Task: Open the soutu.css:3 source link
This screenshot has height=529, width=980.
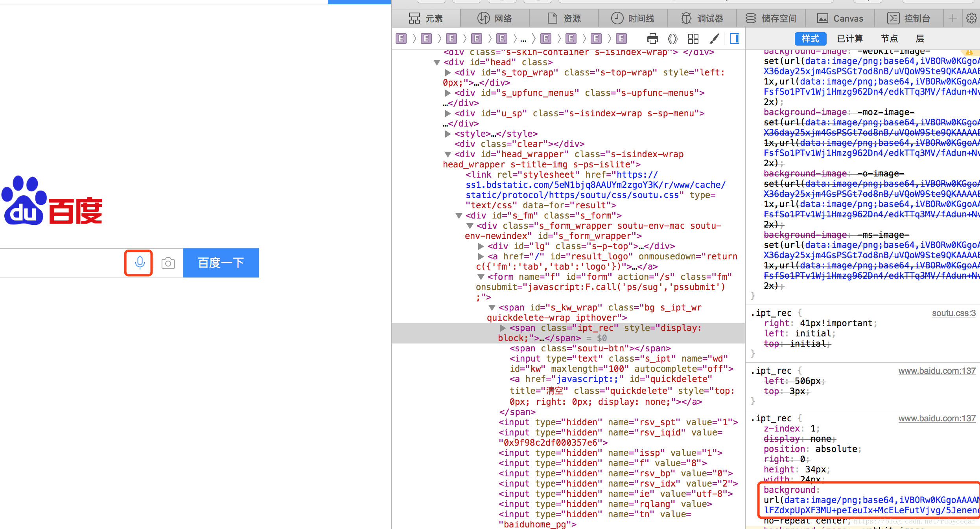Action: pos(953,313)
